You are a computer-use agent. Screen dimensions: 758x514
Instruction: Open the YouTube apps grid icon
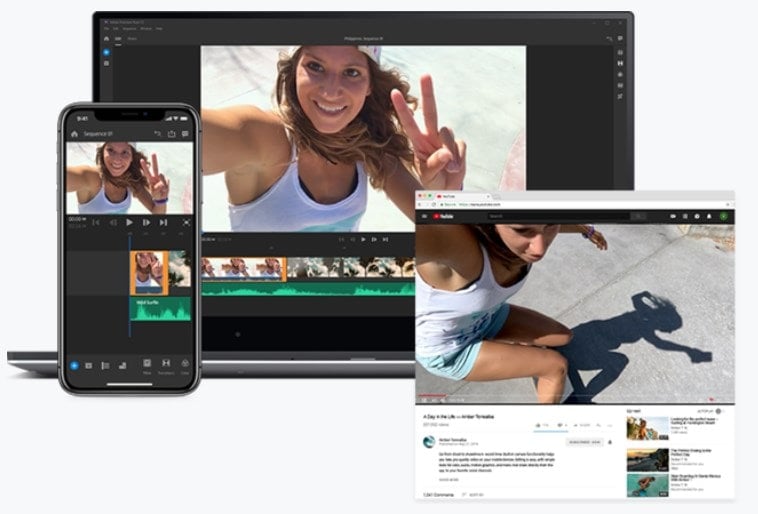685,217
